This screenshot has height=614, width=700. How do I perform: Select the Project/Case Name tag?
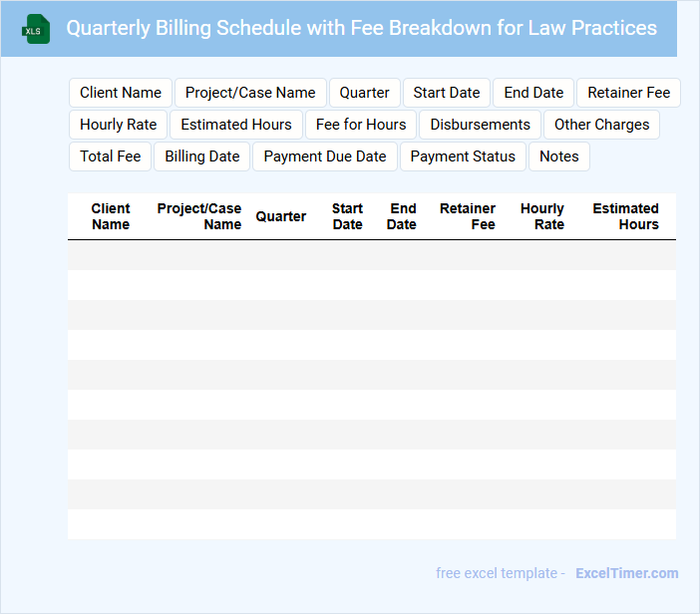250,93
